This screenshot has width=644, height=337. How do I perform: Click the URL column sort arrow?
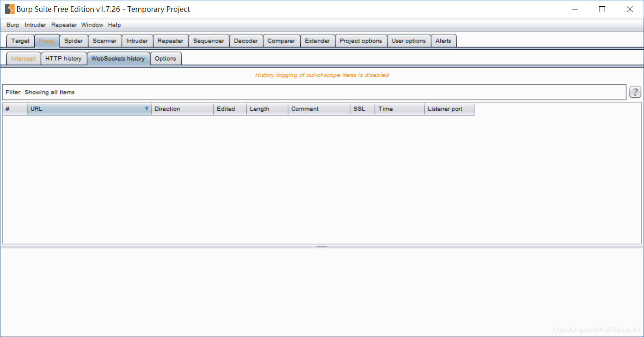pyautogui.click(x=147, y=109)
